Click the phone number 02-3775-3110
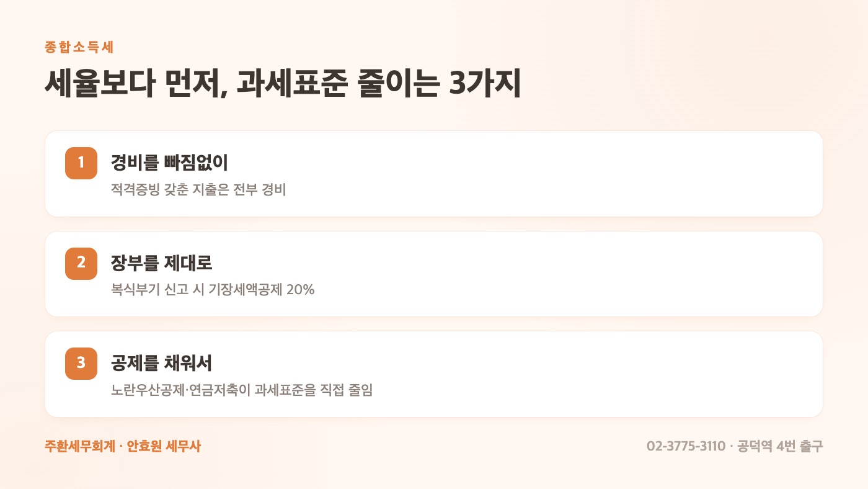The image size is (868, 489). tap(686, 446)
